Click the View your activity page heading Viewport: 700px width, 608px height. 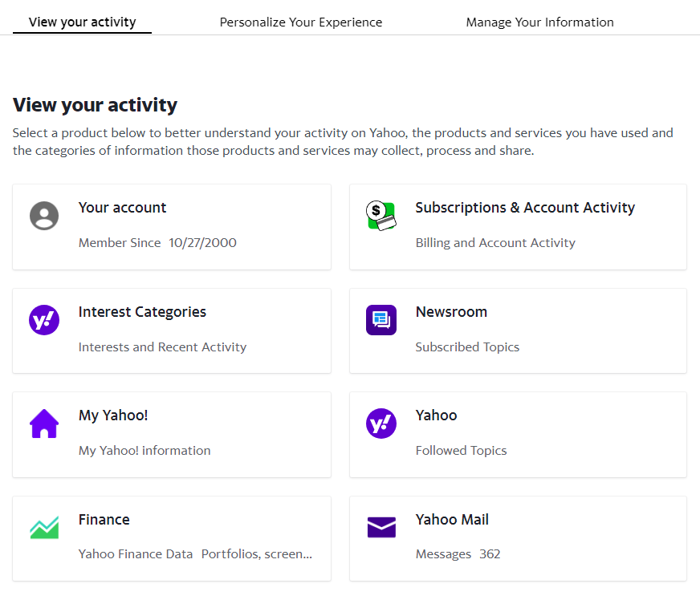click(95, 105)
